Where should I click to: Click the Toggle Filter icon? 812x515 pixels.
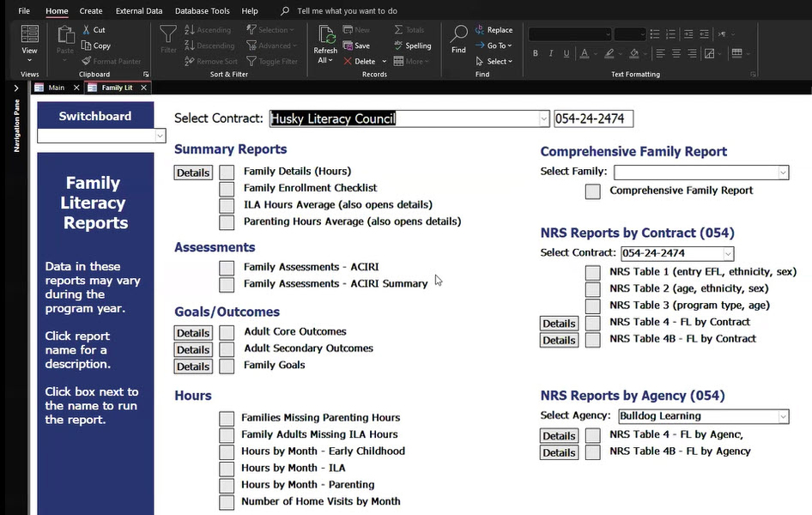(251, 61)
